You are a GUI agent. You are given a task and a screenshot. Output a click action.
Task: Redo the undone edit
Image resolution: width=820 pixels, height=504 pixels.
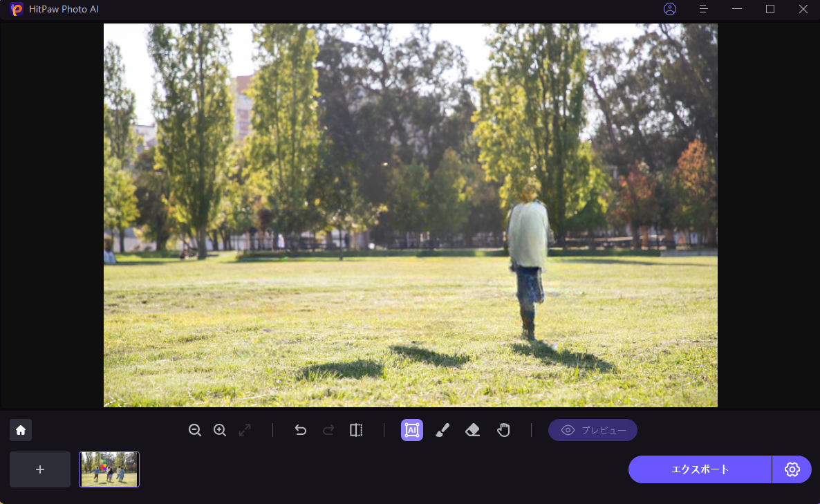pos(328,430)
